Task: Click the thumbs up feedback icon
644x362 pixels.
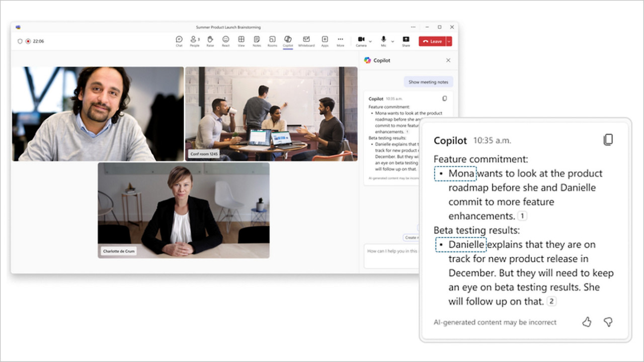Action: 587,322
